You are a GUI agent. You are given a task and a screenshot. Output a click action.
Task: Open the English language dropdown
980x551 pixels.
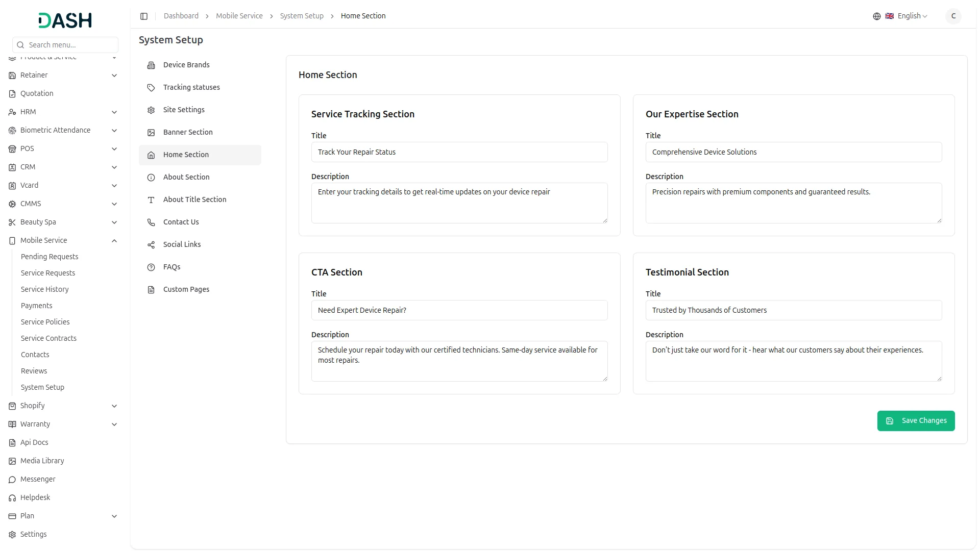[909, 16]
